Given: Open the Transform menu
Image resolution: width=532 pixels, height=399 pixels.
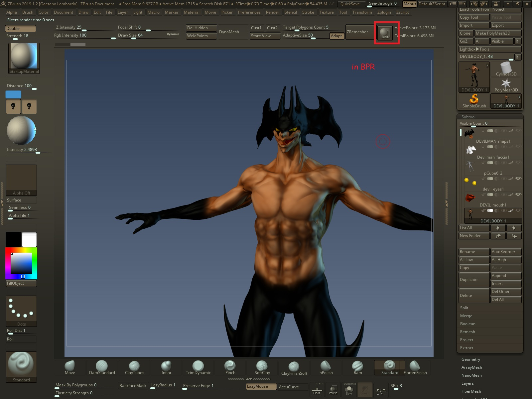Looking at the screenshot, I should pos(362,12).
